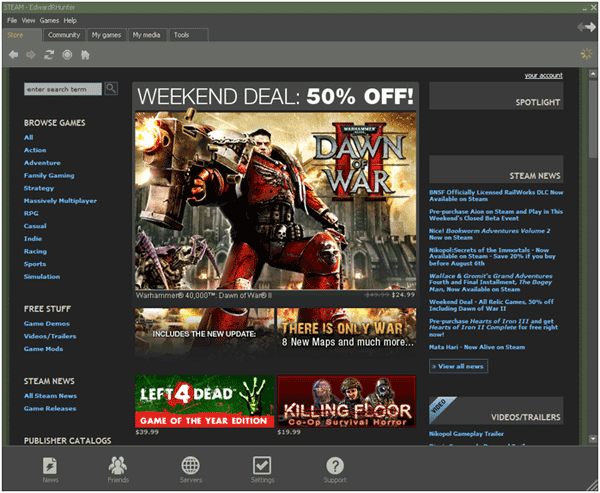The image size is (600, 493).
Task: Open All Steam News link
Action: pyautogui.click(x=50, y=396)
